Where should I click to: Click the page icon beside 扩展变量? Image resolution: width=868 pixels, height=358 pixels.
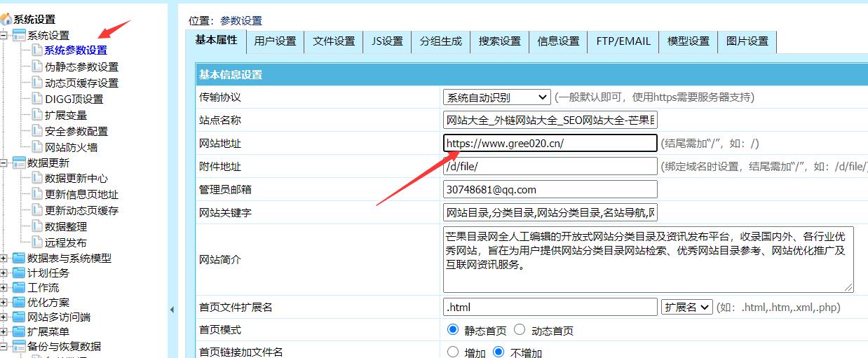[x=36, y=115]
